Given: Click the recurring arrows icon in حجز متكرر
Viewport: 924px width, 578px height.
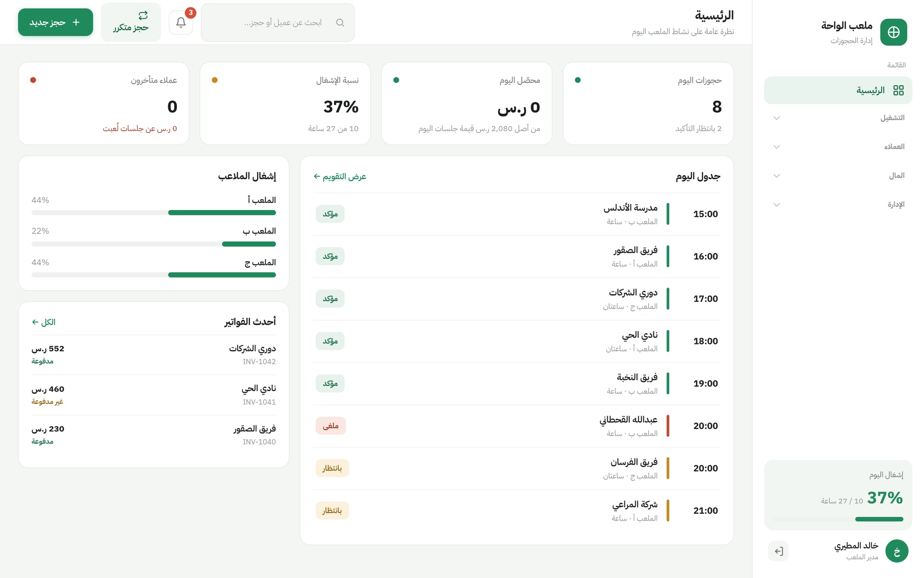Looking at the screenshot, I should (x=143, y=15).
